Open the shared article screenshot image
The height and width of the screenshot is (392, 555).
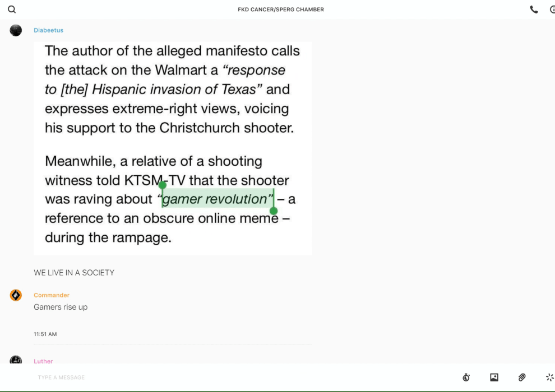pos(173,148)
